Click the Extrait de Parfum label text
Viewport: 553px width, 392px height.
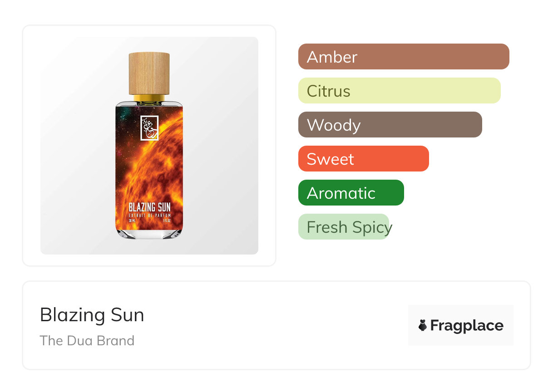point(149,216)
